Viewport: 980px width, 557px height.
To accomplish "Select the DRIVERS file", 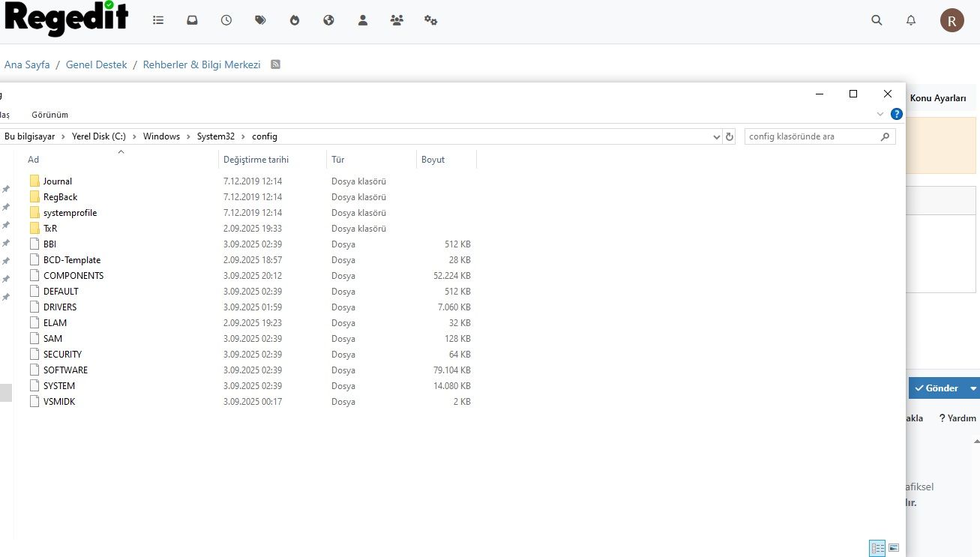I will 60,307.
